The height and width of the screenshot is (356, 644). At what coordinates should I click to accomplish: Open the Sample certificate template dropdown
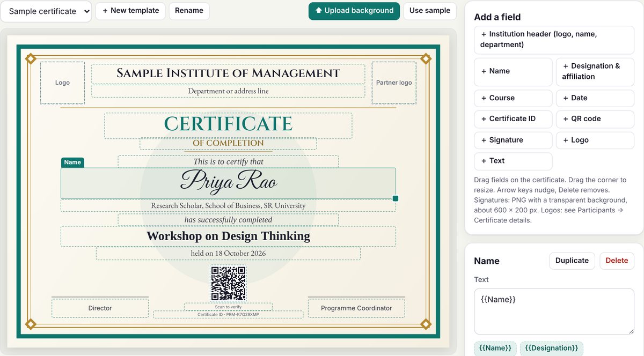point(46,11)
